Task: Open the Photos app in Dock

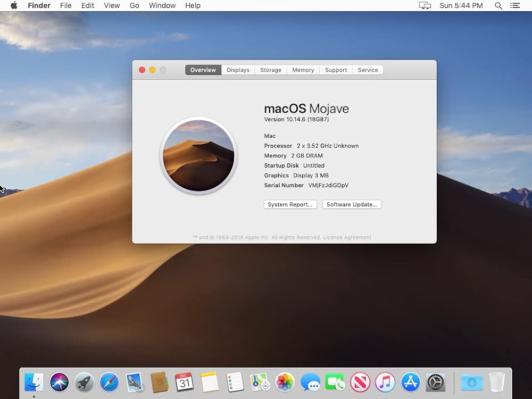Action: (285, 382)
